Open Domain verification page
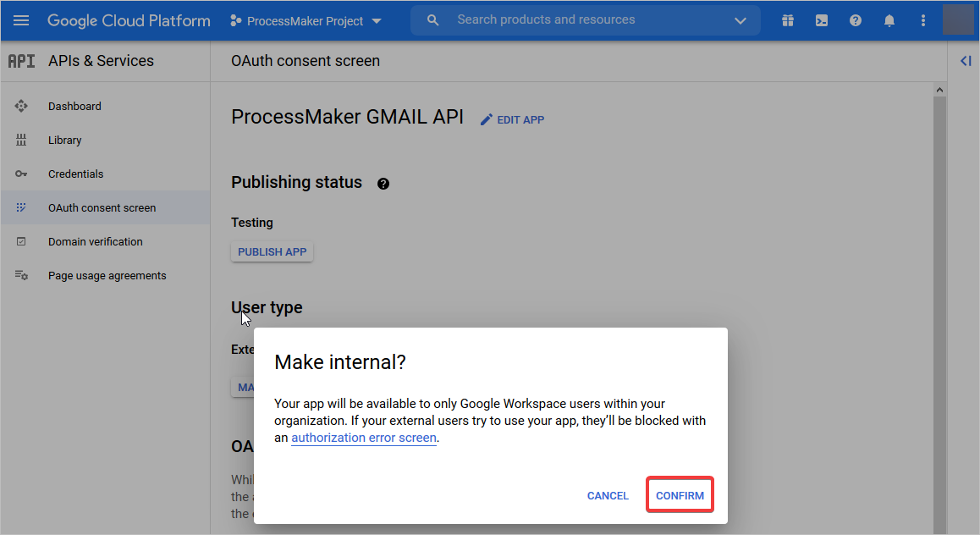Viewport: 980px width, 535px height. (x=96, y=242)
